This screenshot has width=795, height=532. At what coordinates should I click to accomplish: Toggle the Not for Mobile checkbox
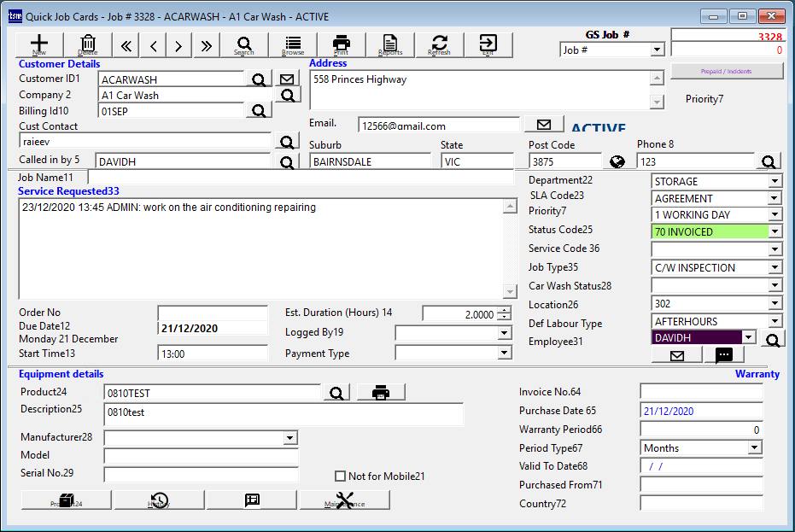[x=341, y=476]
